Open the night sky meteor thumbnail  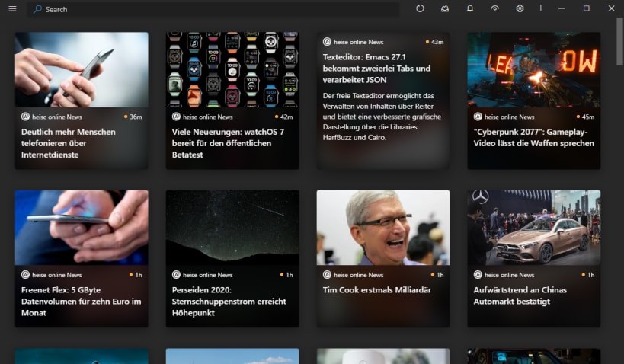[x=232, y=228]
